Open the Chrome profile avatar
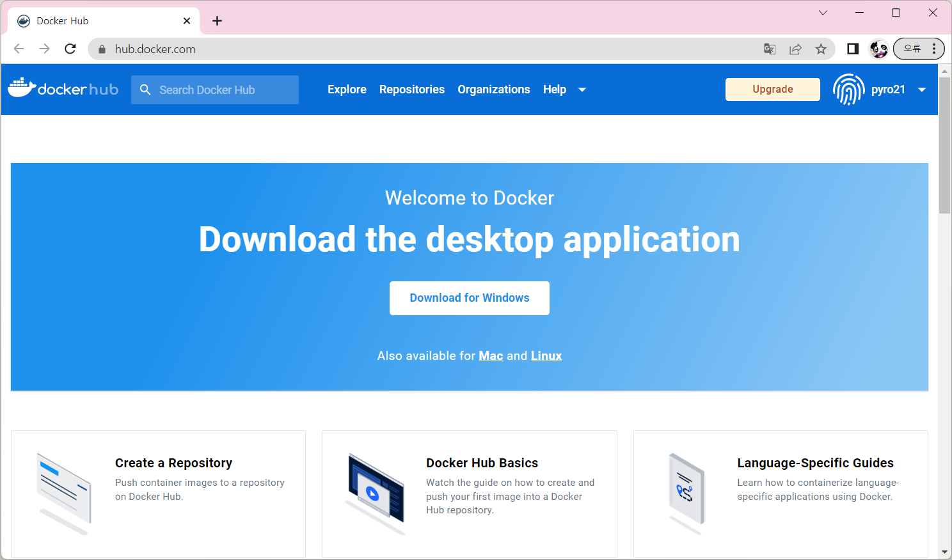The width and height of the screenshot is (952, 560). 878,49
